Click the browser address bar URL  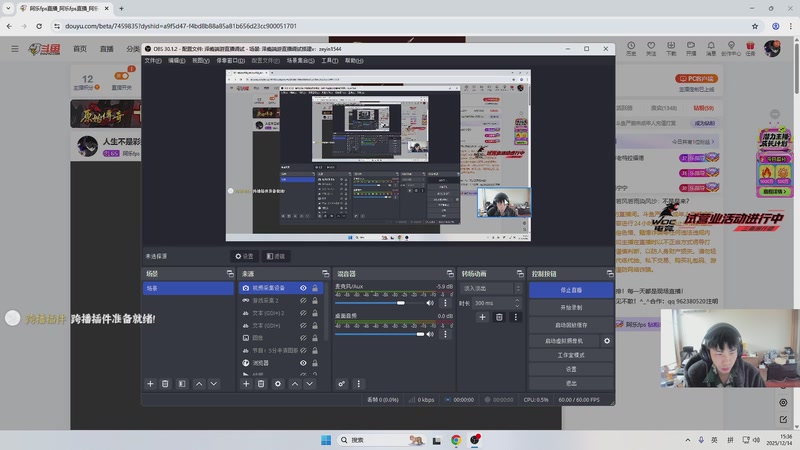click(x=181, y=26)
